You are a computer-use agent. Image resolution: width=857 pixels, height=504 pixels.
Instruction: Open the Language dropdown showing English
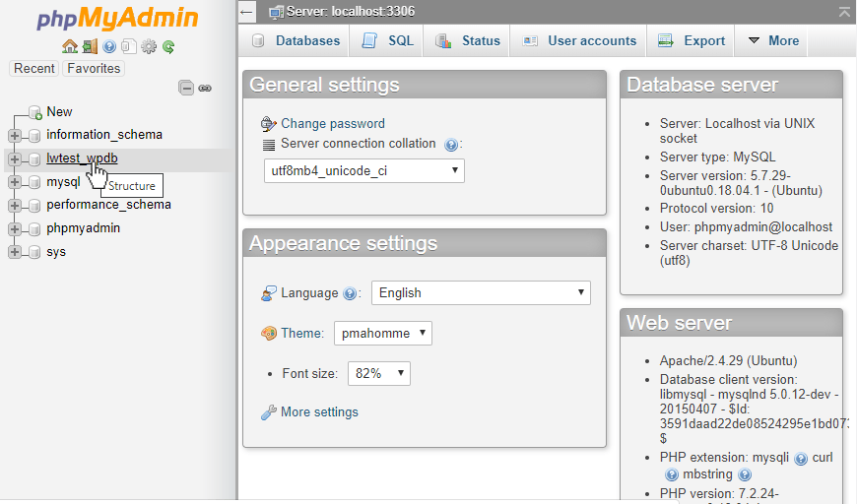(x=481, y=292)
